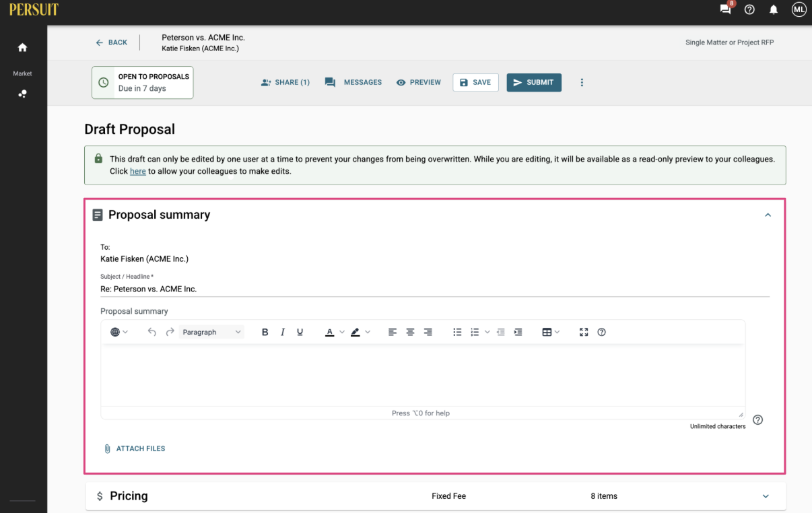Click the Pricing section heading
Viewport: 812px width, 513px height.
tap(129, 496)
